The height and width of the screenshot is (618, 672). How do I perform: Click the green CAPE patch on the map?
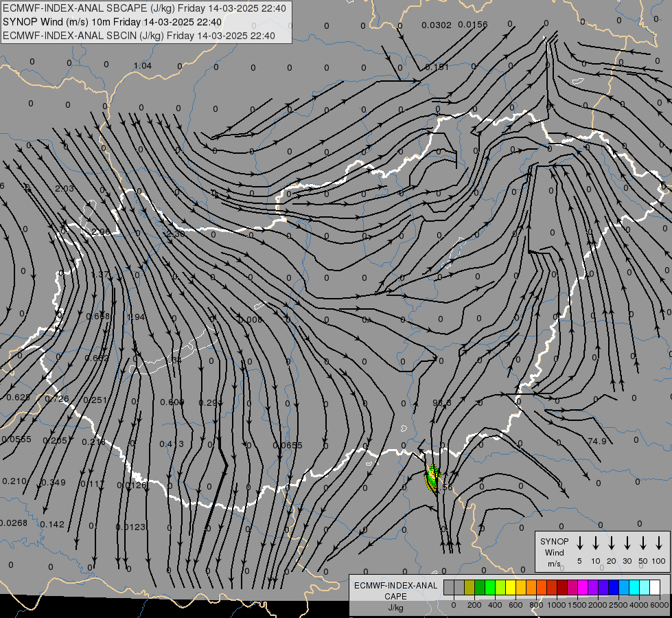tap(432, 477)
